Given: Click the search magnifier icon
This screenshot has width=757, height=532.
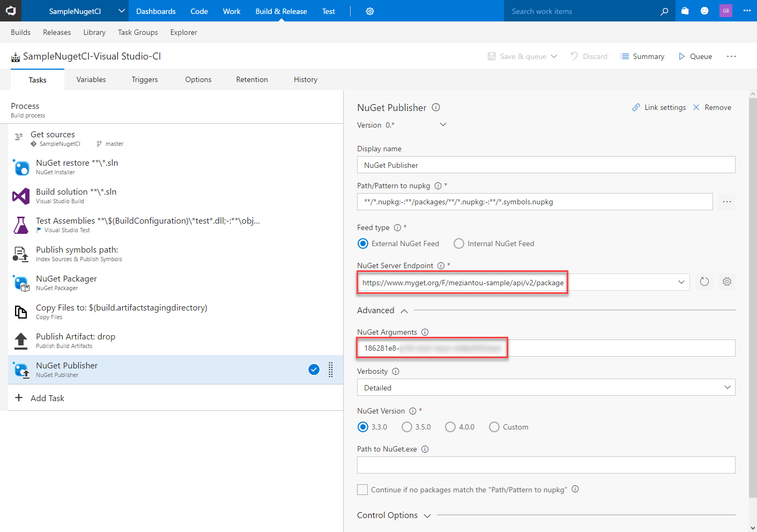Looking at the screenshot, I should coord(664,11).
